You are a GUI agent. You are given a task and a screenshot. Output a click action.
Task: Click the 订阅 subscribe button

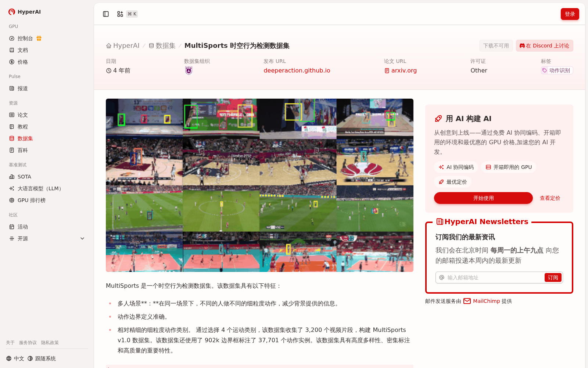coord(553,277)
